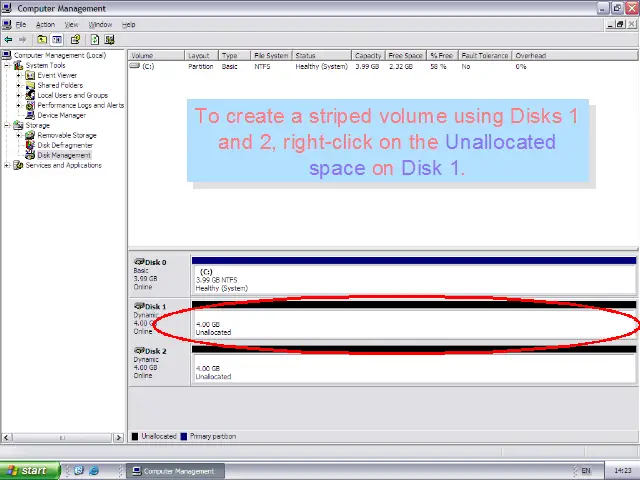Click the Overhead column header
This screenshot has height=480, width=640.
[x=575, y=56]
